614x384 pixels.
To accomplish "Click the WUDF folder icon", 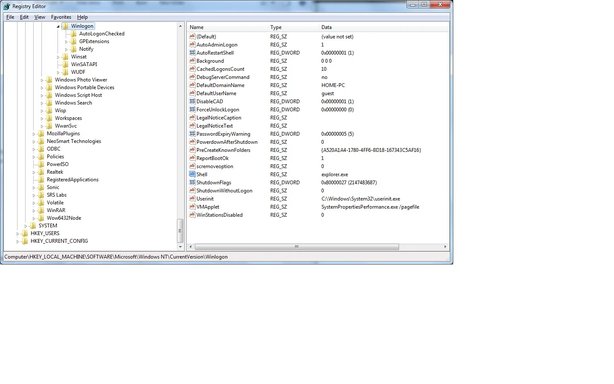I will click(65, 72).
